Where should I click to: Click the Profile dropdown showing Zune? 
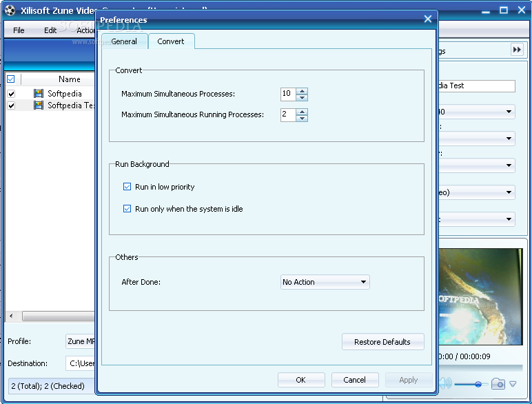tap(81, 341)
